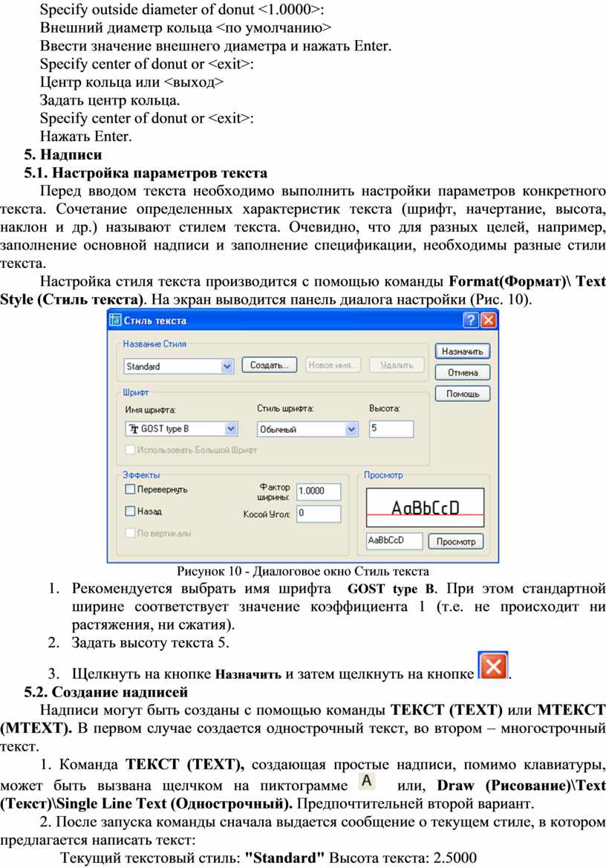Toggle the Назад checkbox
This screenshot has width=606, height=868.
[x=130, y=511]
